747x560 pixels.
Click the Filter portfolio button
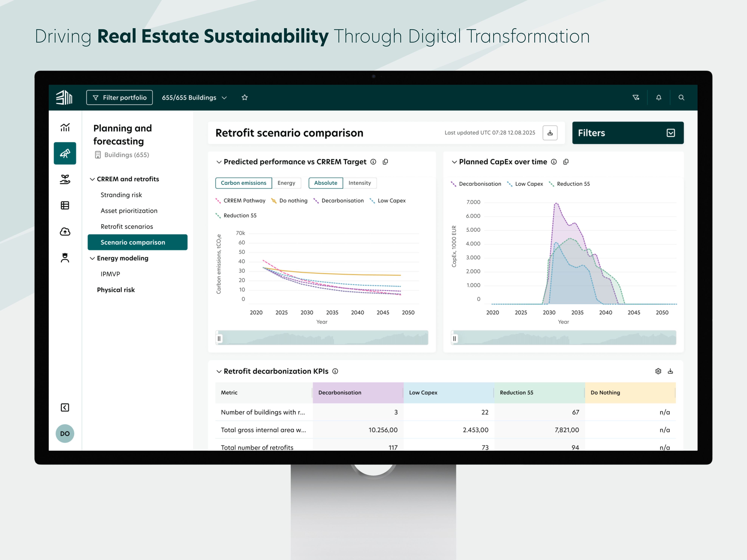pyautogui.click(x=119, y=98)
